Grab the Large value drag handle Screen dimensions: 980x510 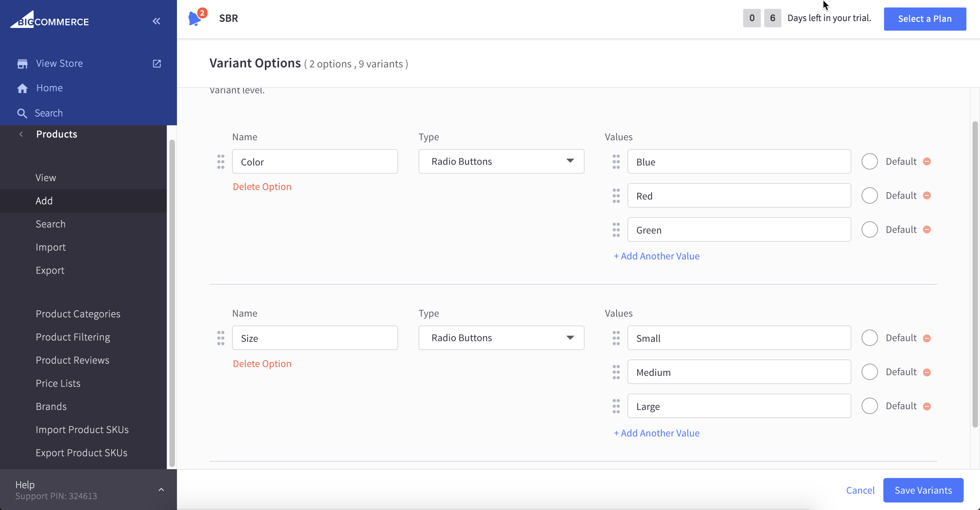[616, 406]
